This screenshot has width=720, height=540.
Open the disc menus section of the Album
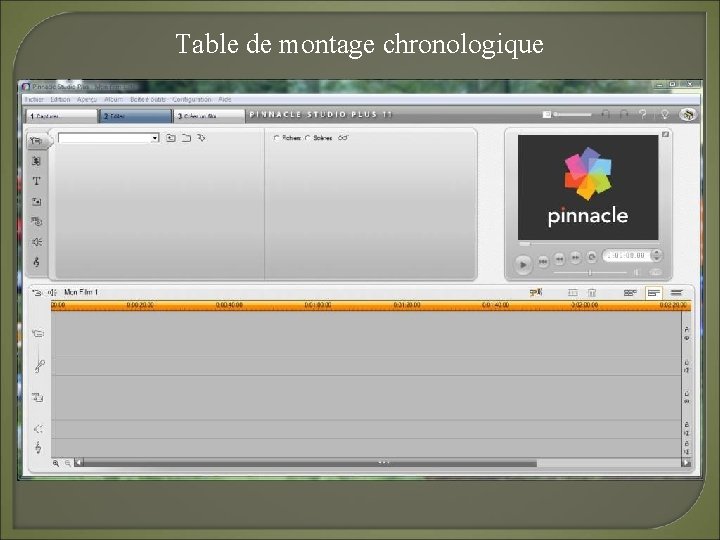click(x=36, y=221)
